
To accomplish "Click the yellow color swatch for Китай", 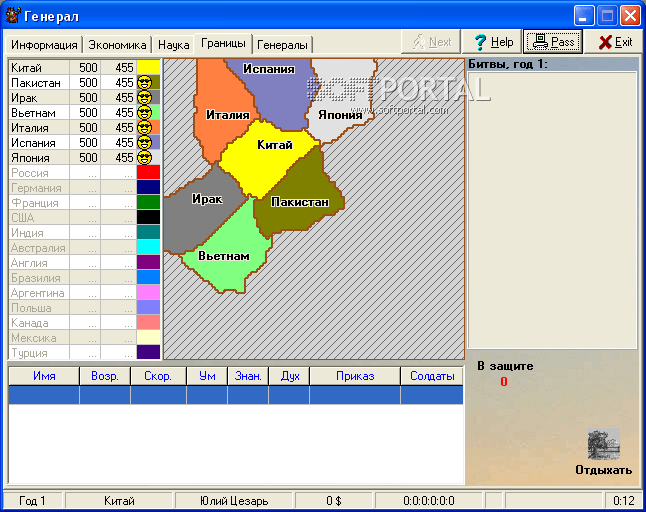I will (x=149, y=68).
